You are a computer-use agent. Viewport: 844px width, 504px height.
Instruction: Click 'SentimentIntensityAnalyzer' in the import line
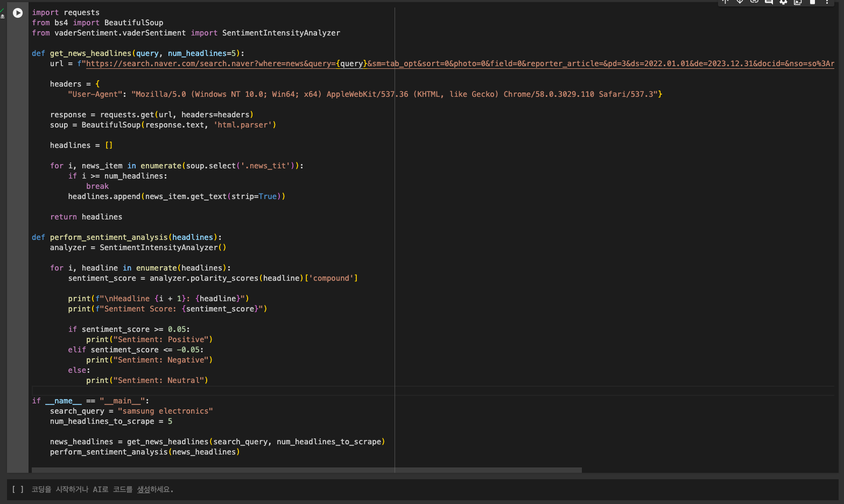[x=281, y=33]
